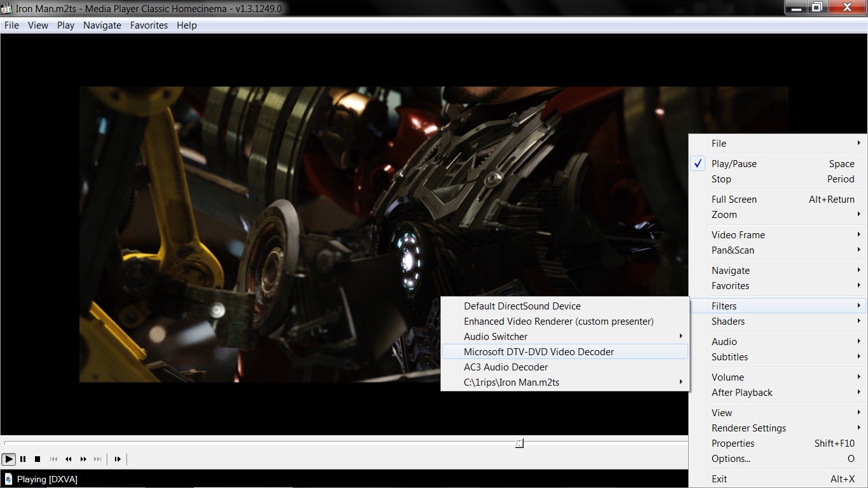This screenshot has width=868, height=488.
Task: Expand the Shaders submenu
Action: 778,321
